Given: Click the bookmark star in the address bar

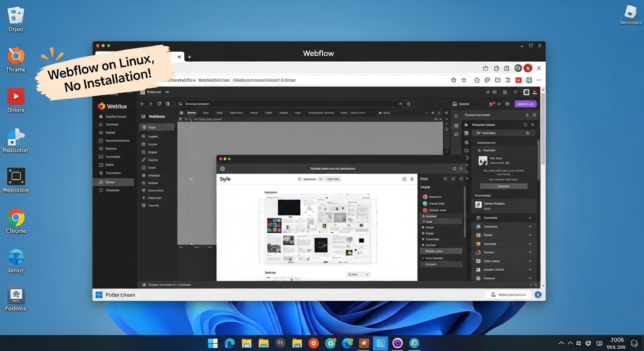Looking at the screenshot, I should [x=464, y=80].
